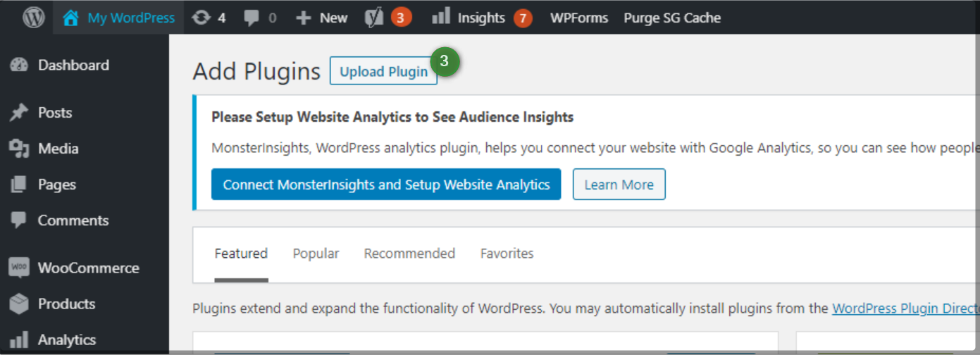
Task: Select the Recommended tab
Action: point(409,254)
